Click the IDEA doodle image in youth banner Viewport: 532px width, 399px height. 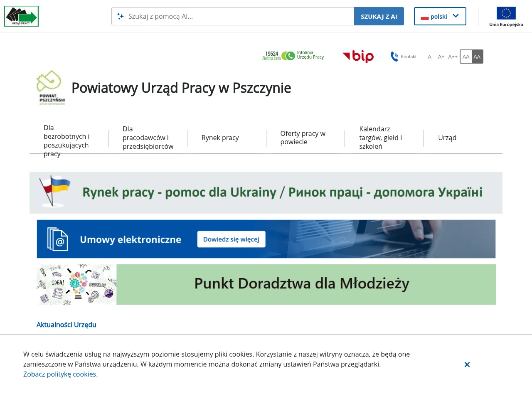[x=76, y=284]
